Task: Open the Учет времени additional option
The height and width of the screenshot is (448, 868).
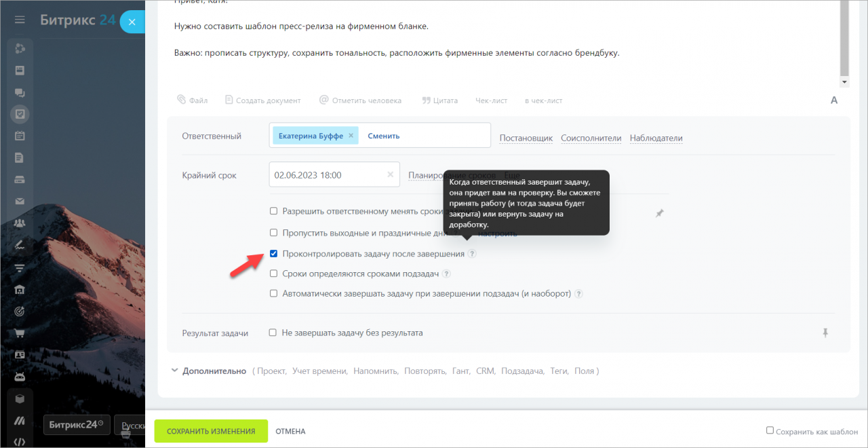Action: click(x=319, y=371)
